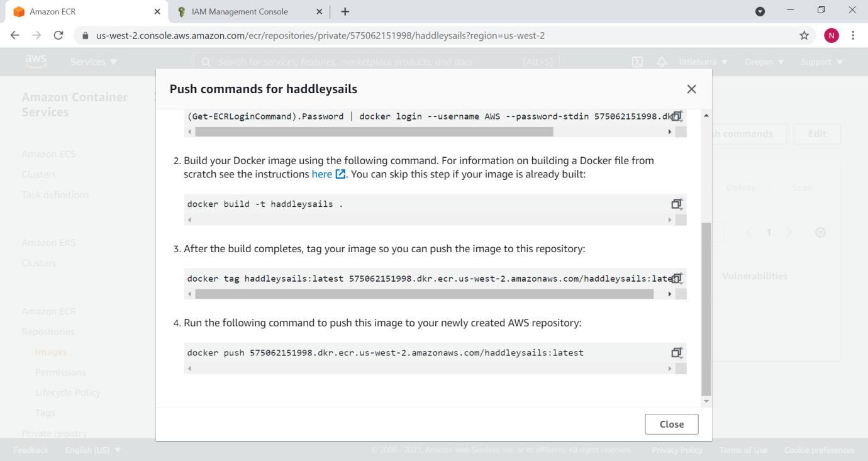Switch to the IAM Management Console tab

pos(250,11)
